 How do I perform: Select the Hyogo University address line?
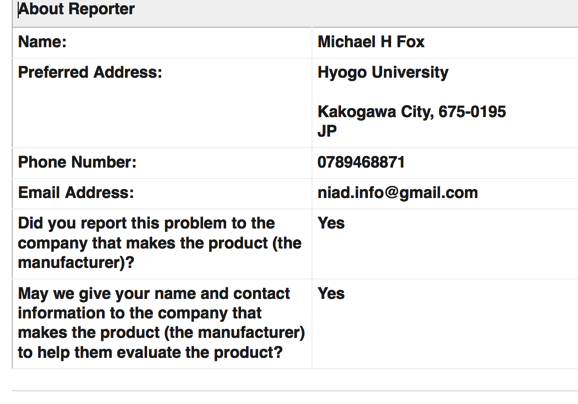383,72
